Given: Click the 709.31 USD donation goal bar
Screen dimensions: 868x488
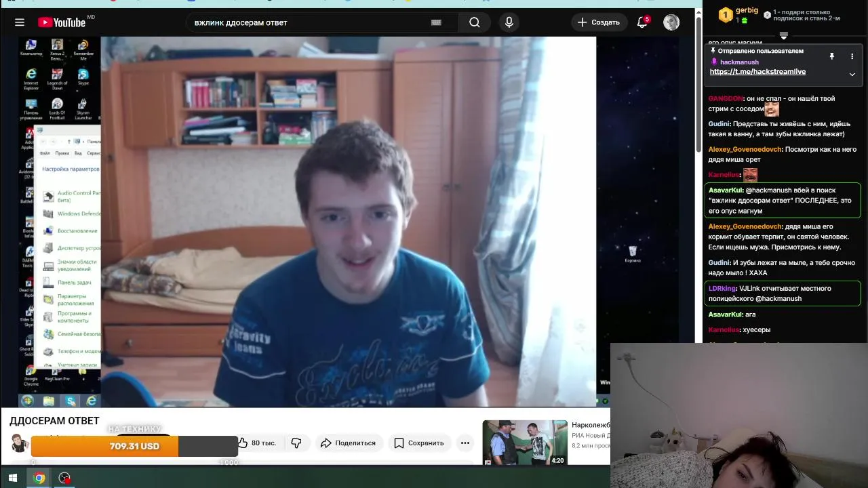Looking at the screenshot, I should pyautogui.click(x=134, y=446).
